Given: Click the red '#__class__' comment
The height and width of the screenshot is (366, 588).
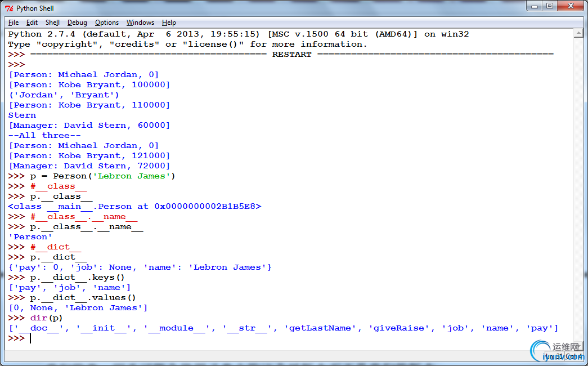Looking at the screenshot, I should coord(59,186).
